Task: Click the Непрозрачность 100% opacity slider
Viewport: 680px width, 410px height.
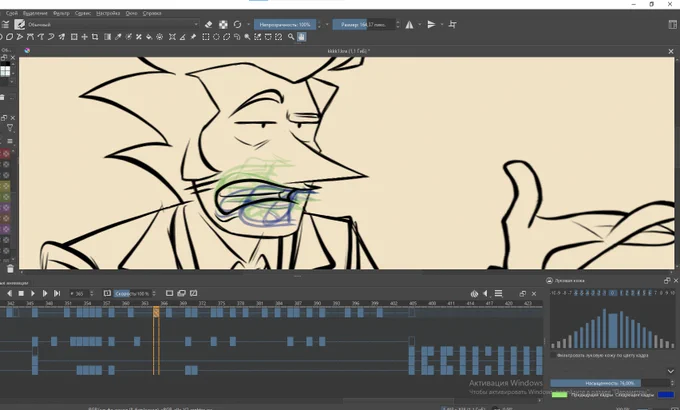Action: (x=285, y=24)
